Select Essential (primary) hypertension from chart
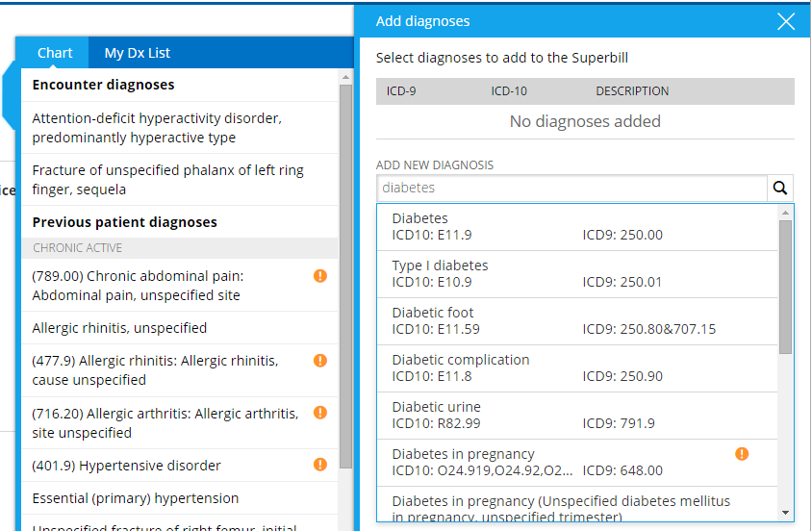Screen dimensions: 812x531 tap(136, 498)
